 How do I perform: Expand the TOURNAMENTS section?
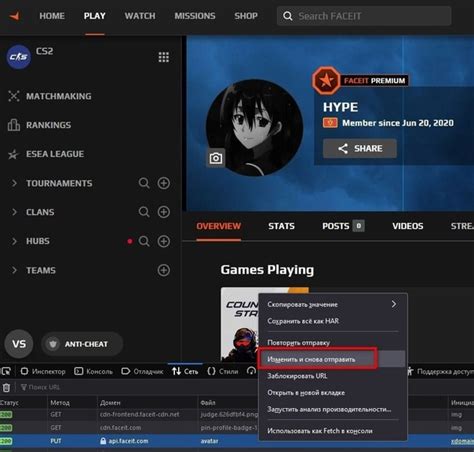[14, 183]
